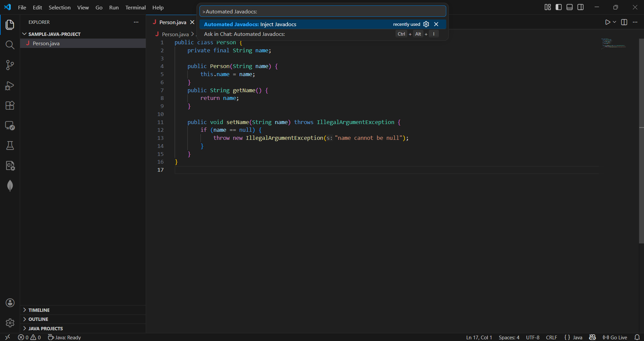The width and height of the screenshot is (644, 341).
Task: Toggle the primary side bar layout button
Action: [559, 7]
